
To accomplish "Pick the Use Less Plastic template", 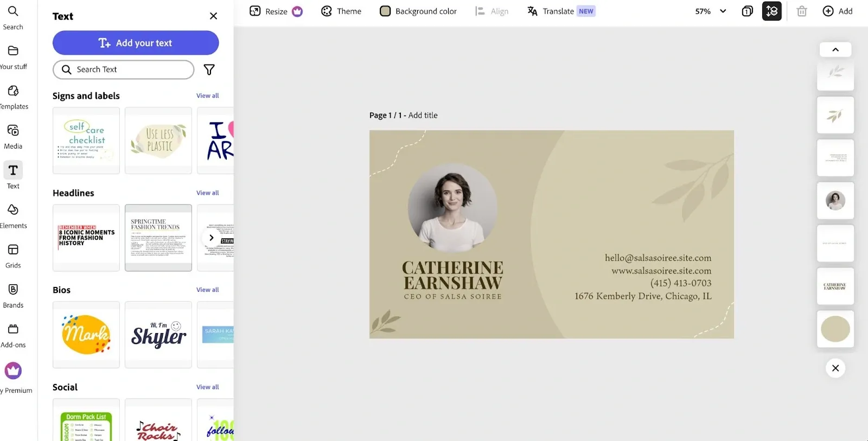I will tap(158, 140).
